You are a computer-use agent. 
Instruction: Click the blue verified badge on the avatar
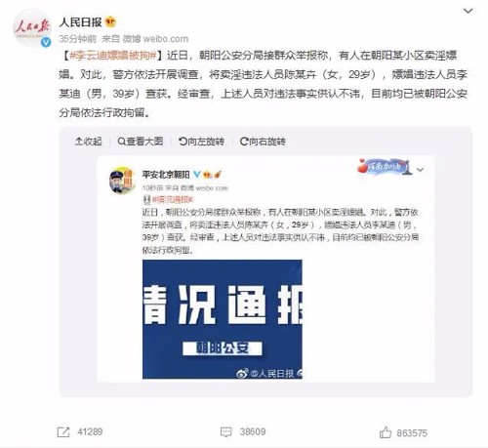pos(46,42)
